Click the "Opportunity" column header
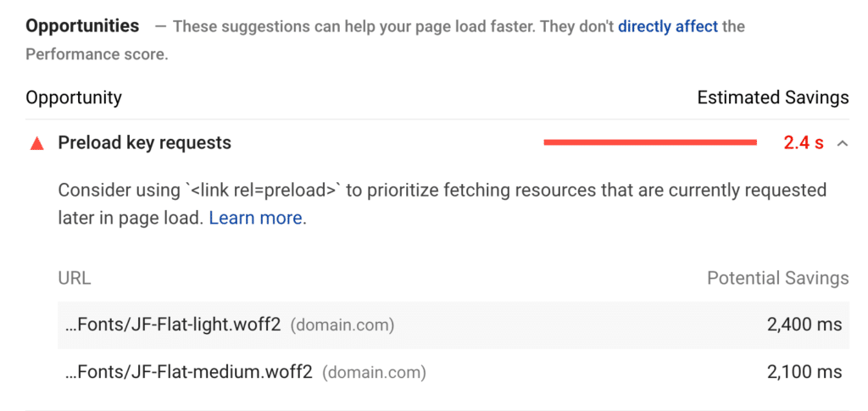This screenshot has width=868, height=411. (x=74, y=97)
